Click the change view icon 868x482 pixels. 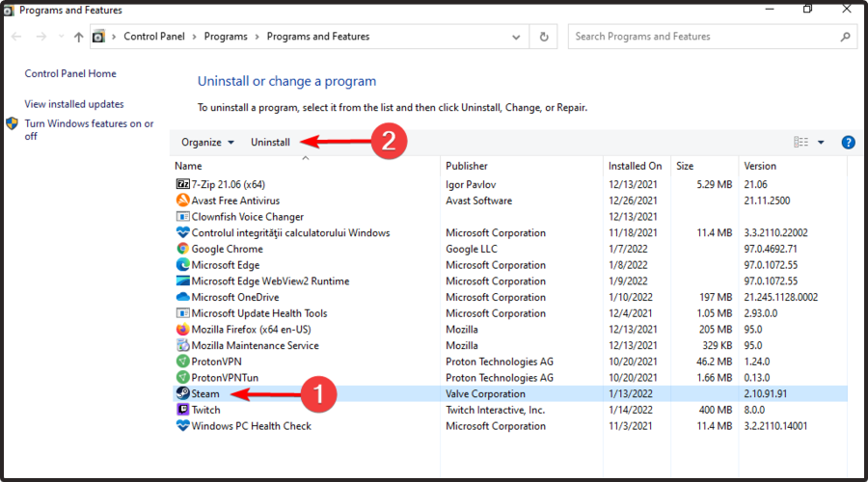pyautogui.click(x=800, y=143)
